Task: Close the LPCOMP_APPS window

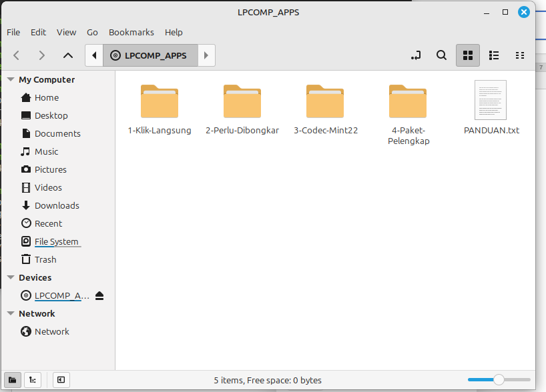Action: (x=524, y=12)
